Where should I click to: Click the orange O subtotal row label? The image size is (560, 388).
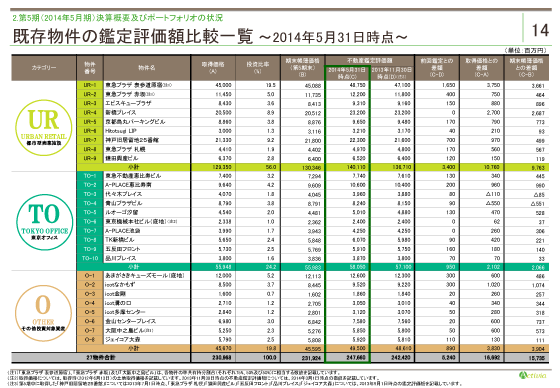[134, 348]
